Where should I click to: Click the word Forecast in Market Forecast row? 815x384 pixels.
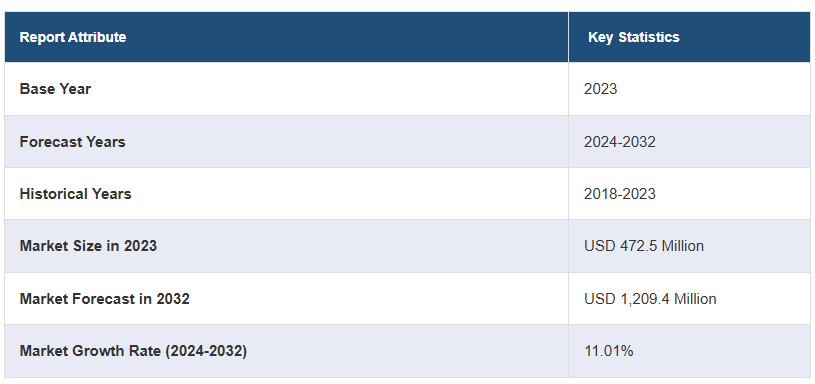(96, 299)
